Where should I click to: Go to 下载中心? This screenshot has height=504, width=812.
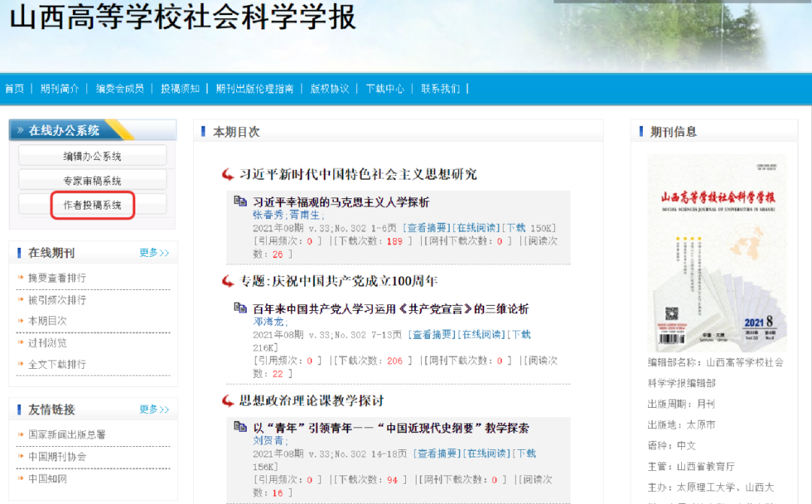pyautogui.click(x=385, y=89)
